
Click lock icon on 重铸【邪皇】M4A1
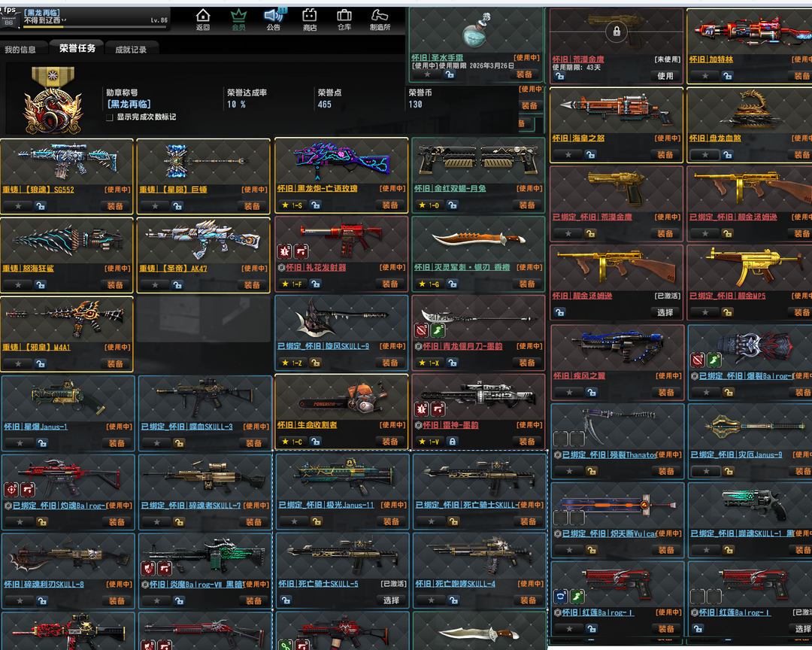point(40,364)
